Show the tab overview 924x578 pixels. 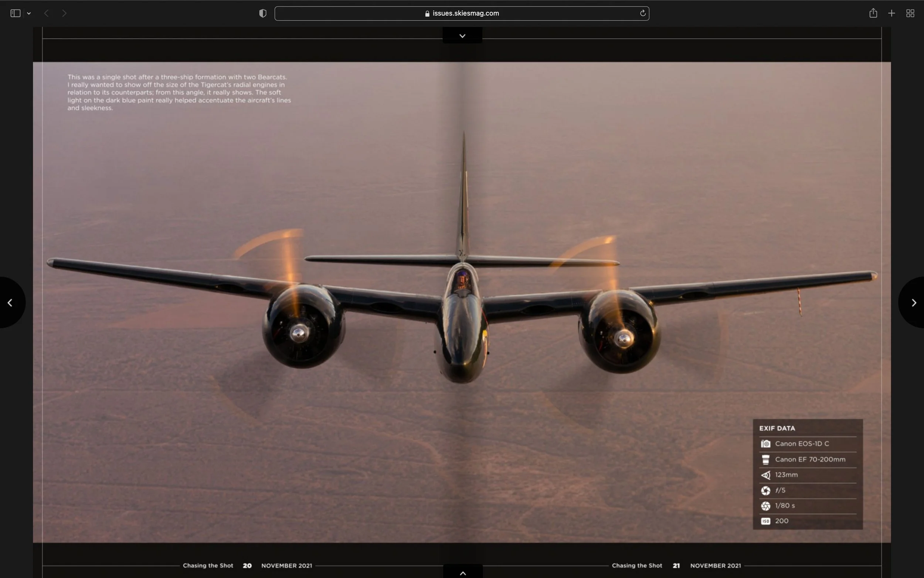(910, 13)
